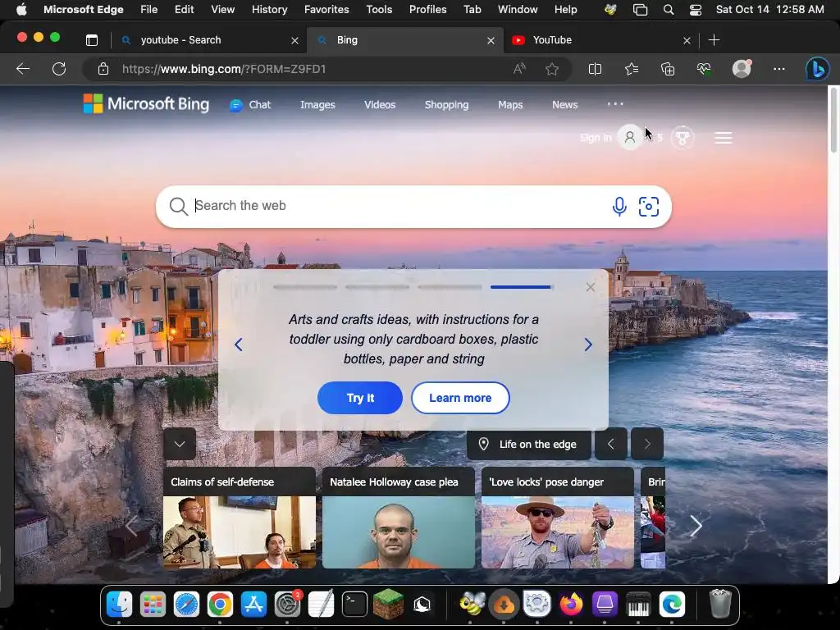Open a new browser tab
Screen dimensions: 840x630
(x=714, y=40)
